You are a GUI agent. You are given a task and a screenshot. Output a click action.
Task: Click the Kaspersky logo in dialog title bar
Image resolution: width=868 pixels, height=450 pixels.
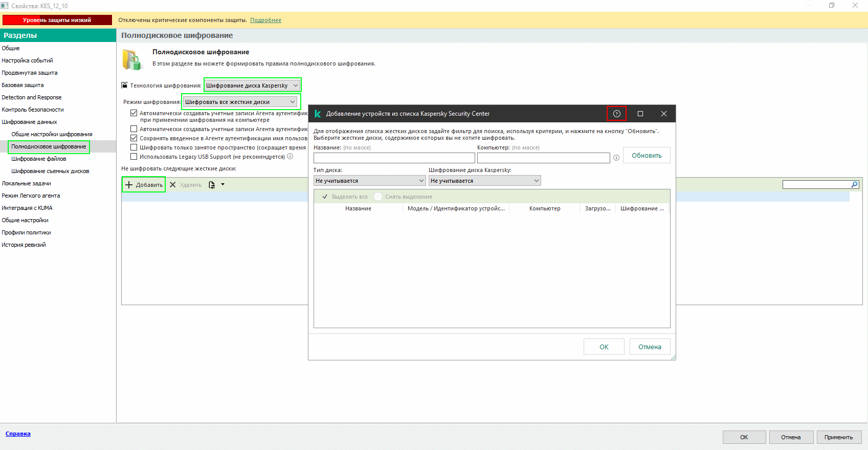[x=318, y=114]
